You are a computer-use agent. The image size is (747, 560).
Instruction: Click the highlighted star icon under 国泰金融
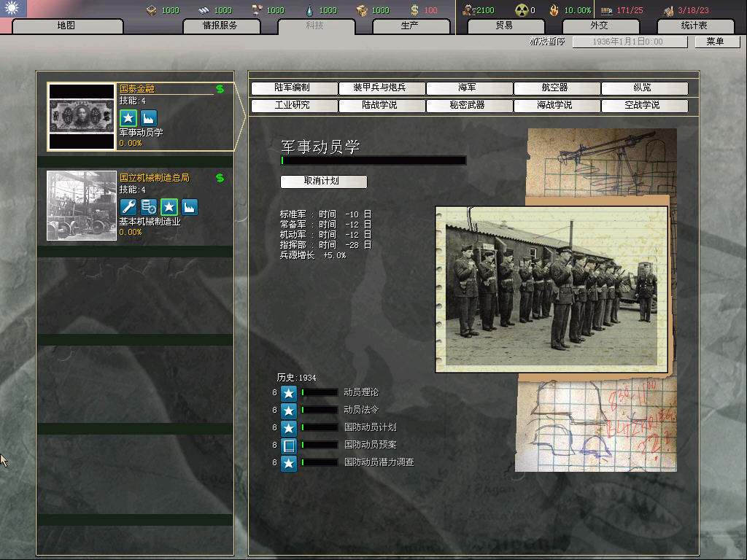click(x=128, y=117)
